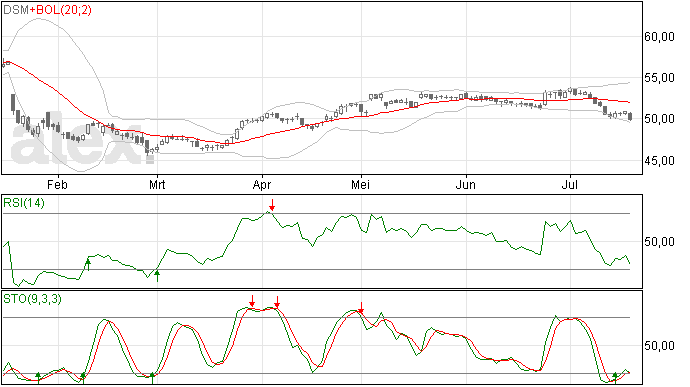
Task: Click the red down arrow in RSI panel
Action: (272, 205)
